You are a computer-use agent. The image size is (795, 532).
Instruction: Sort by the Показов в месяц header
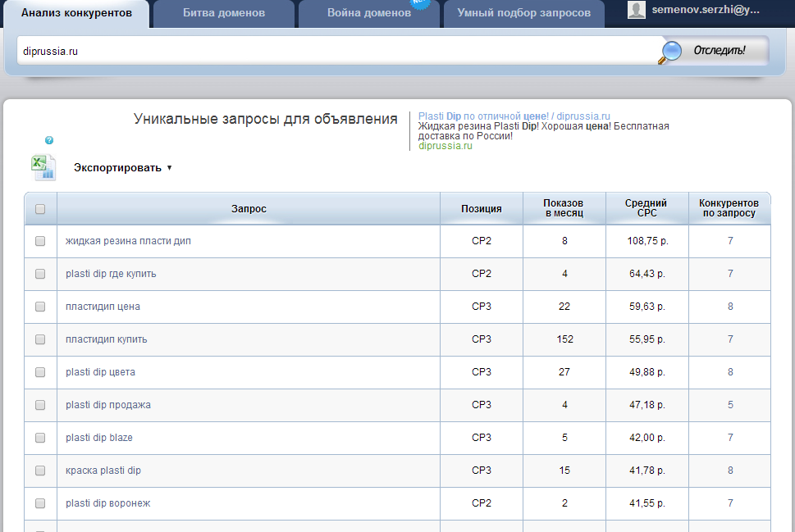click(x=564, y=208)
